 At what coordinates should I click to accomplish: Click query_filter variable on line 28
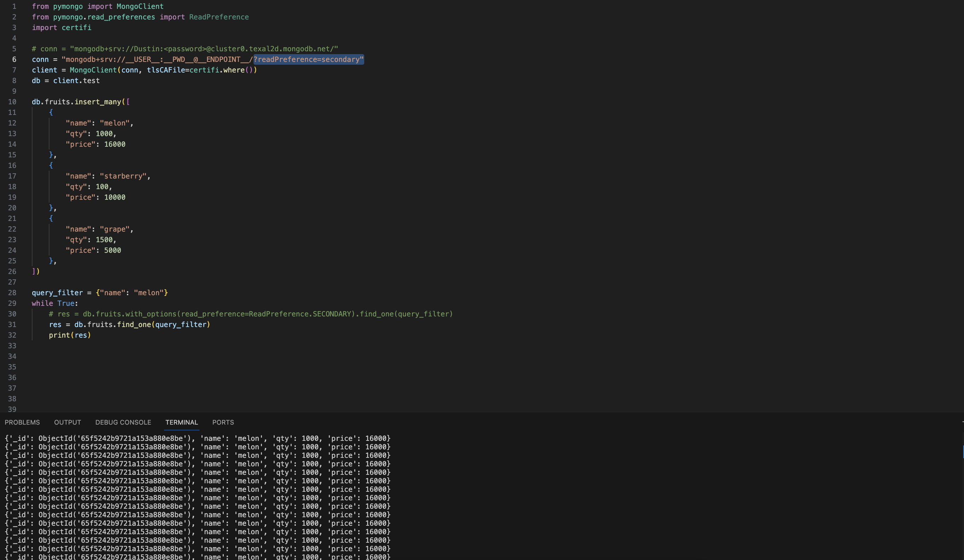[57, 293]
